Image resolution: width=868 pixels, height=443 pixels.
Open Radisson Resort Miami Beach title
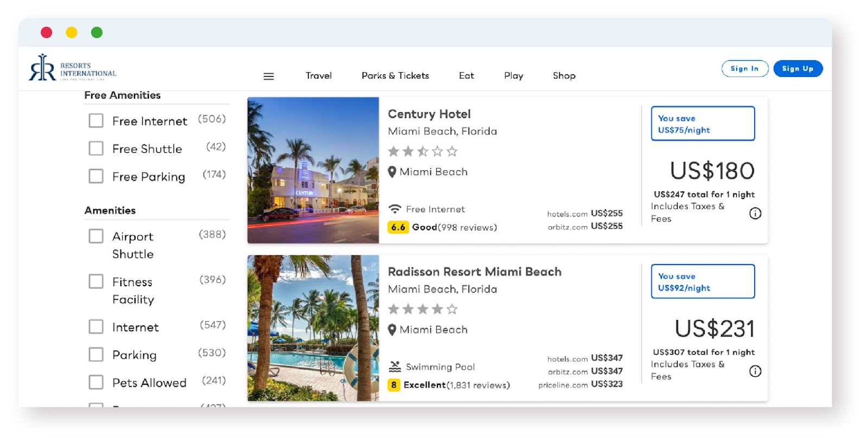[x=475, y=272]
